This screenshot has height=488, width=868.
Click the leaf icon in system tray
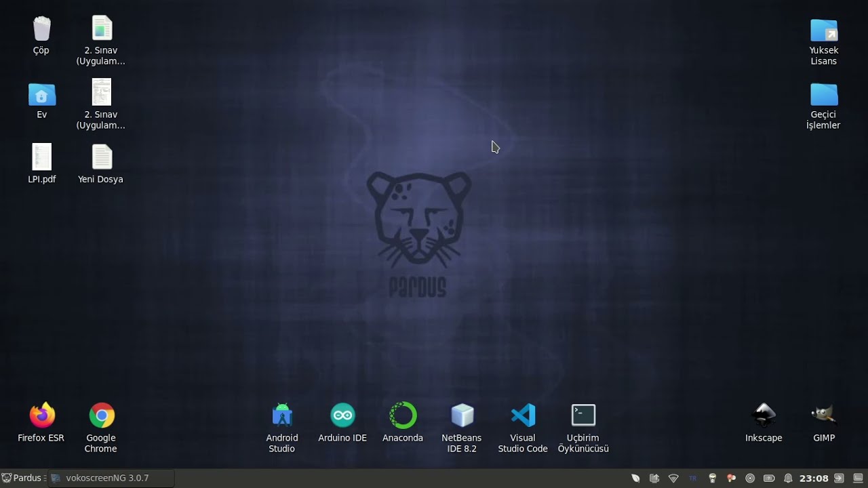click(x=635, y=478)
